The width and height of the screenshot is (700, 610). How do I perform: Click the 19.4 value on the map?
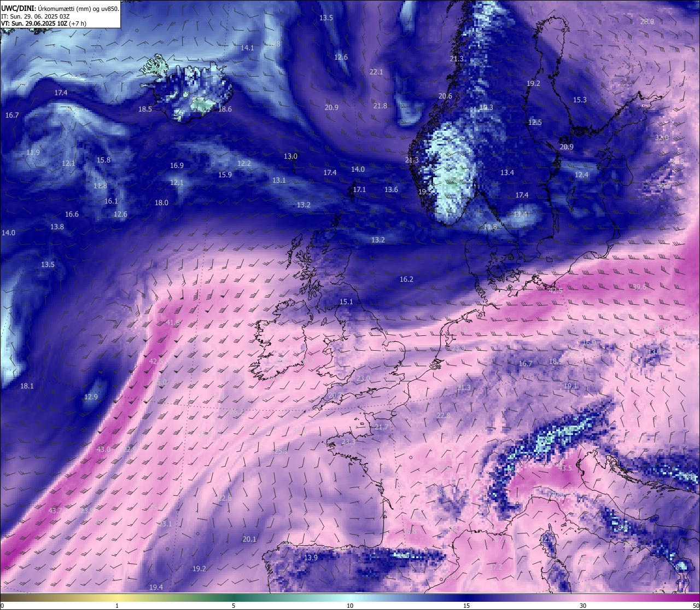click(156, 587)
